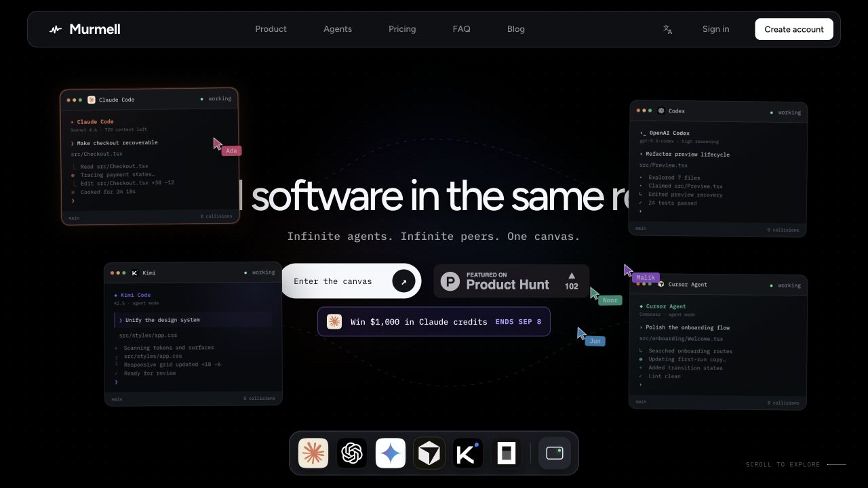
Task: Click Codex window title icon
Action: (661, 110)
